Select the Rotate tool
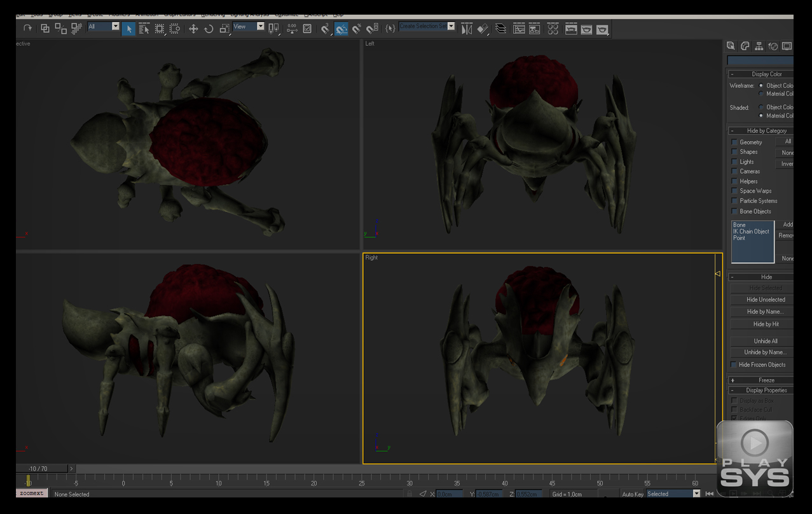 click(x=209, y=29)
